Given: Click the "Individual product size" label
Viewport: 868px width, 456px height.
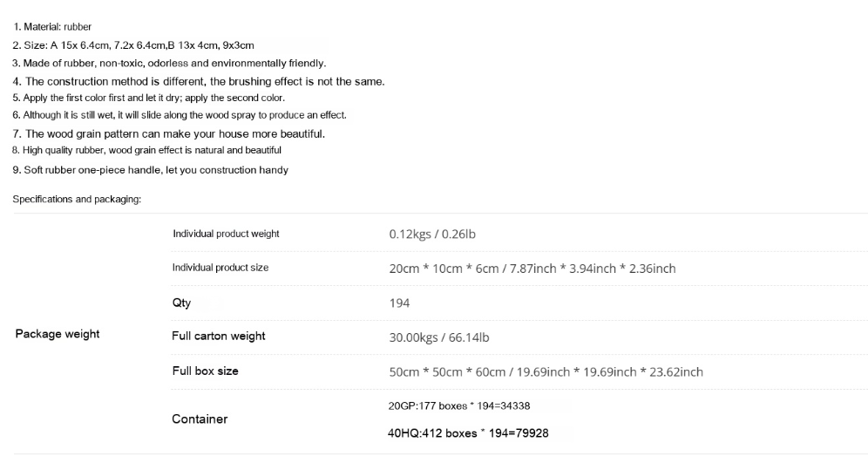Looking at the screenshot, I should tap(220, 268).
